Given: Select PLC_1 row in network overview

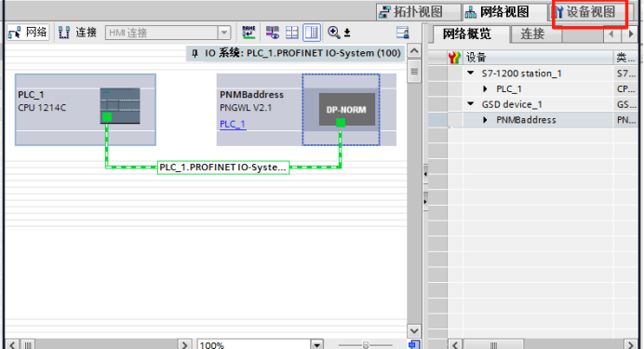Looking at the screenshot, I should coord(509,89).
